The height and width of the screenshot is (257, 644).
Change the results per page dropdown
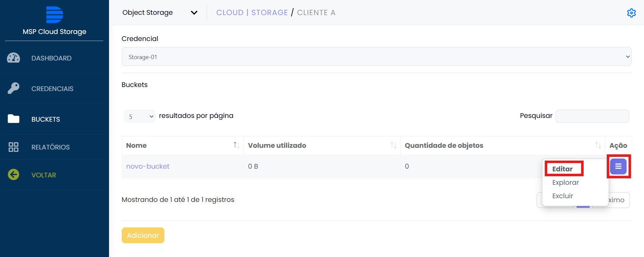tap(139, 116)
